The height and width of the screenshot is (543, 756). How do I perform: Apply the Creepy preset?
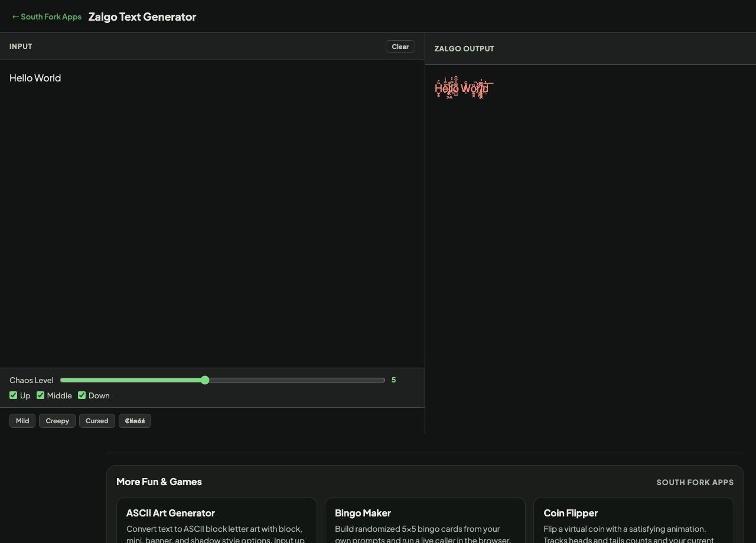click(57, 421)
